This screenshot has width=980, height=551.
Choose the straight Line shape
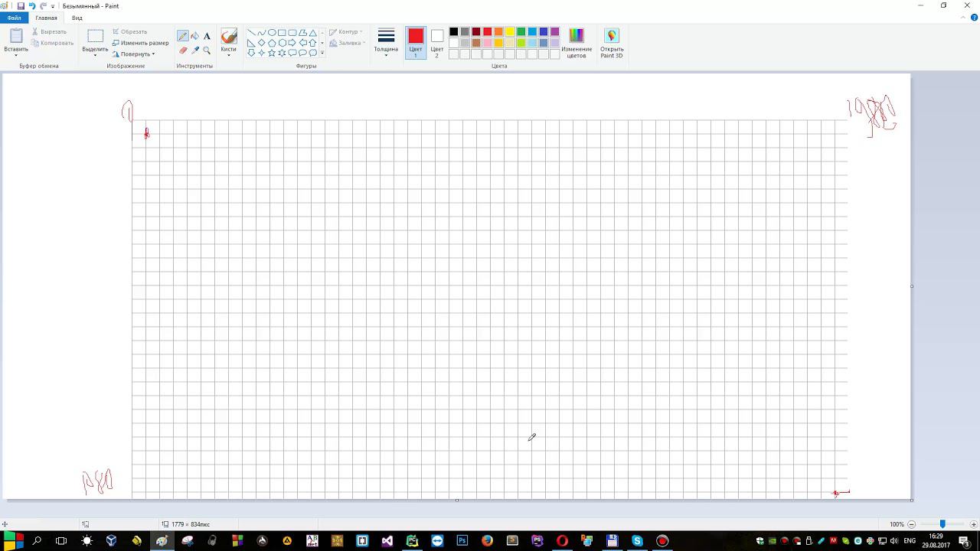(x=251, y=33)
